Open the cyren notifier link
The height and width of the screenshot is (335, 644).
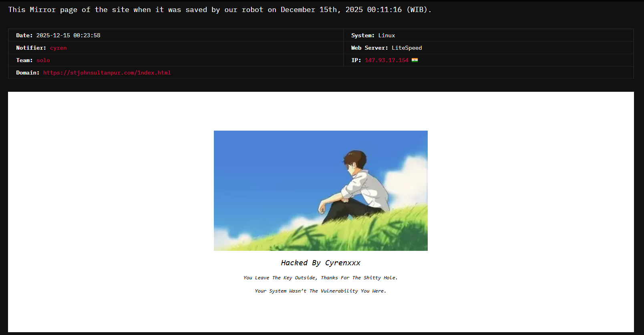[x=58, y=48]
